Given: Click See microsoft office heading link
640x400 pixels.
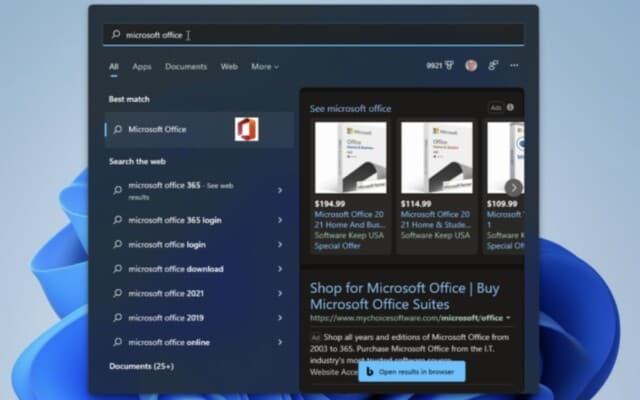Looking at the screenshot, I should tap(350, 109).
